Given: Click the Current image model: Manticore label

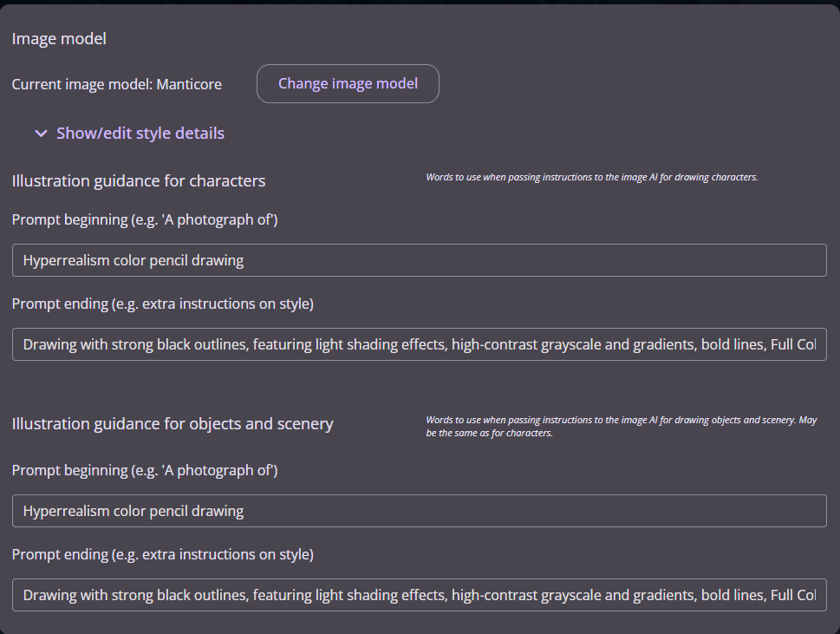Looking at the screenshot, I should pyautogui.click(x=116, y=84).
